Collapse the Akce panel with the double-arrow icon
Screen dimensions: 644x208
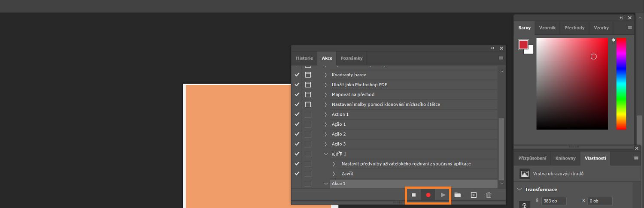coord(493,48)
